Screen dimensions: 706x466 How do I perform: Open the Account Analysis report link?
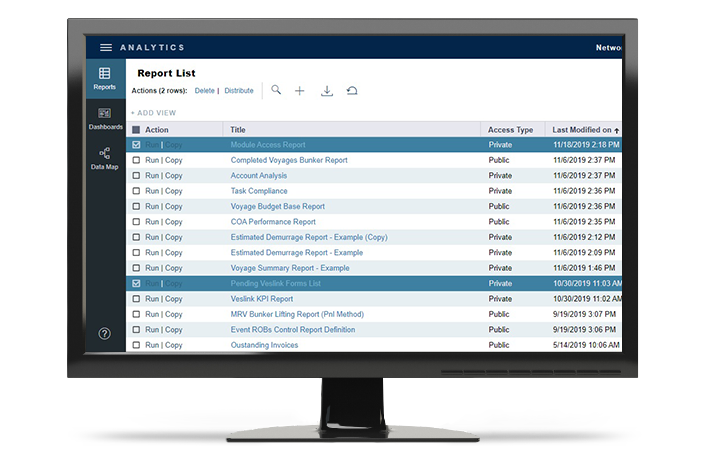click(x=258, y=176)
